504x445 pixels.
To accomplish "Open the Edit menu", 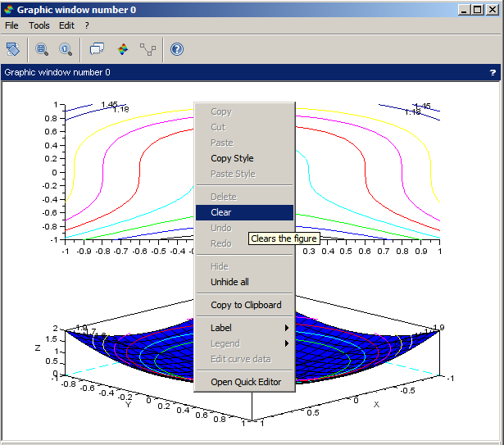I will (66, 25).
